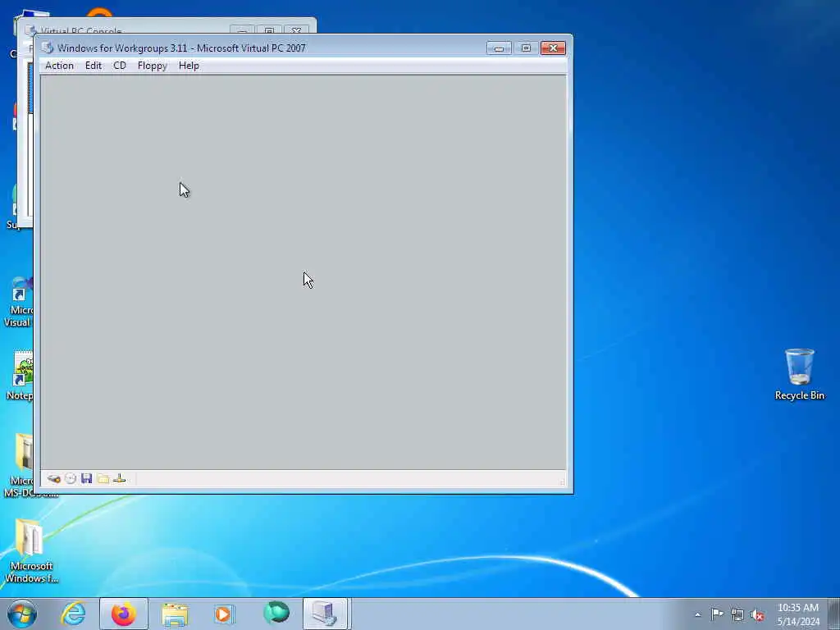Image resolution: width=840 pixels, height=630 pixels.
Task: Select the Microsoft MS-DOS folder on desktop
Action: 21,466
